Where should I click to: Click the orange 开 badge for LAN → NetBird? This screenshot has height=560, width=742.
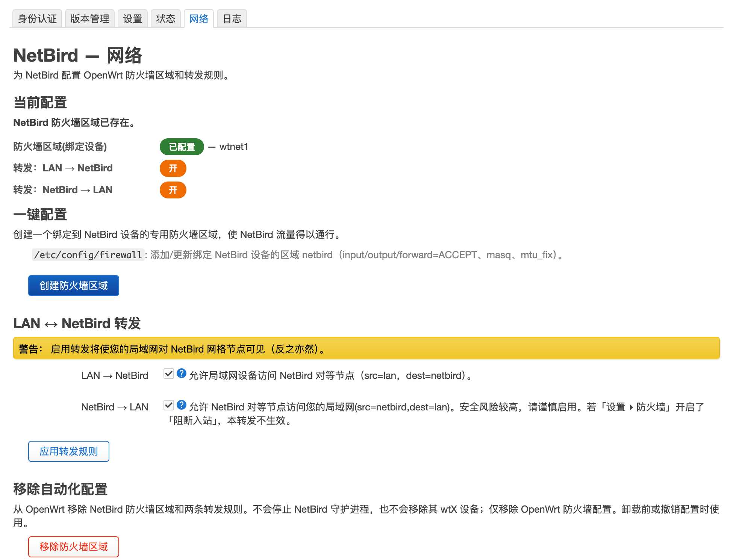173,168
